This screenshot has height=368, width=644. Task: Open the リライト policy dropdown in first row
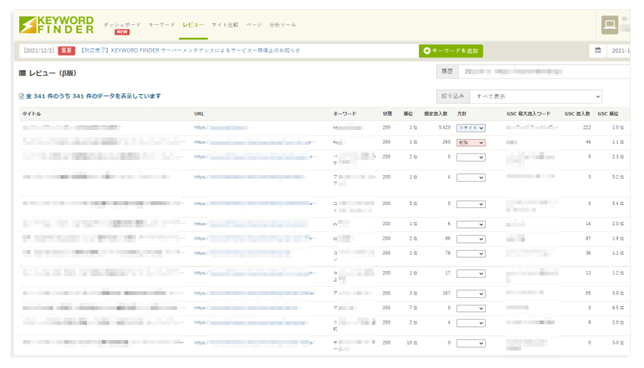(x=471, y=128)
